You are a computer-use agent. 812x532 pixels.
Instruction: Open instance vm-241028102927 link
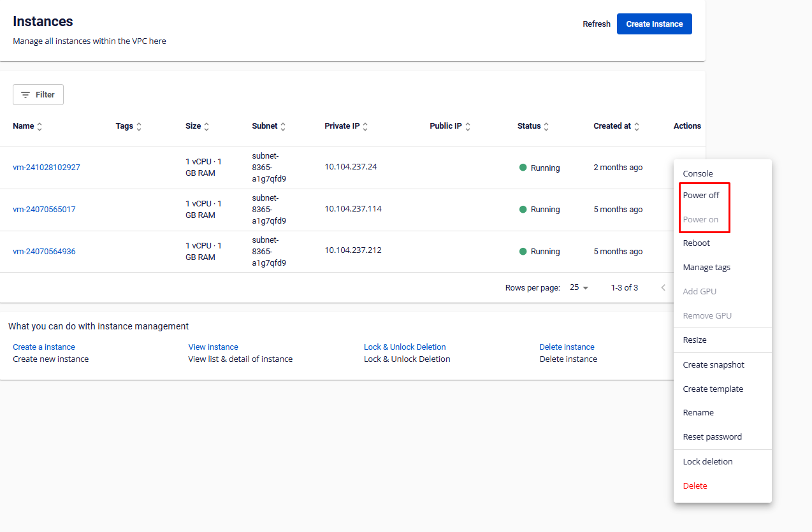(x=47, y=168)
